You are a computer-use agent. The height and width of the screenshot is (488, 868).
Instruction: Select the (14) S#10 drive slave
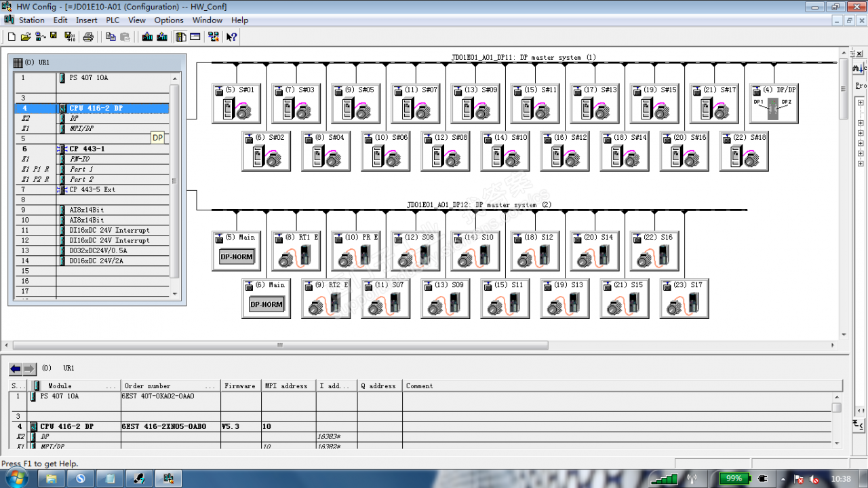(x=505, y=151)
